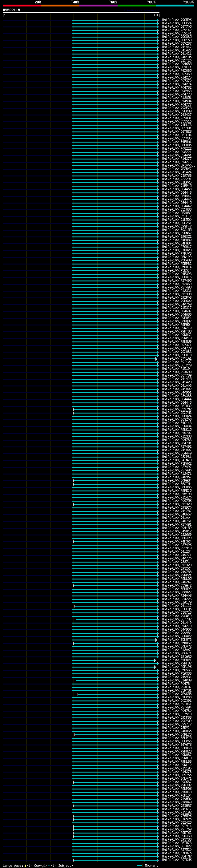This screenshot has height=868, width=197.
Task: Click hit UniRef100_A9P1P6
Action: click(x=176, y=667)
